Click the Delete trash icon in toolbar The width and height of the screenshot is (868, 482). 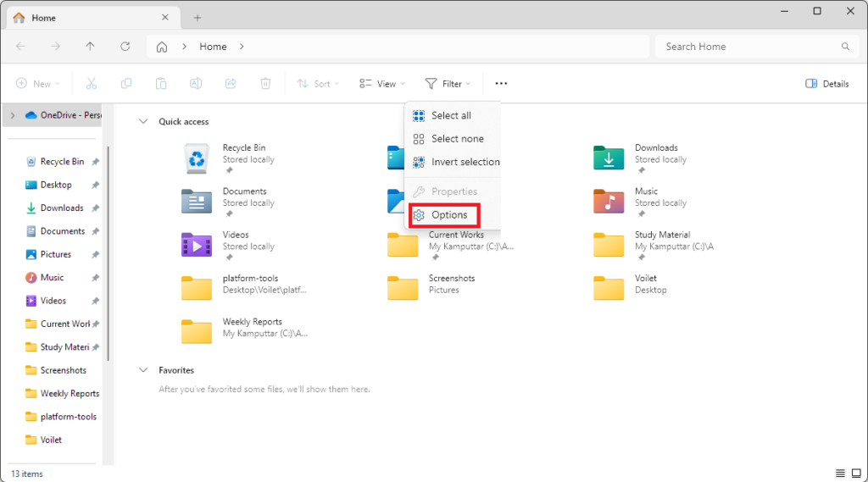[x=265, y=84]
